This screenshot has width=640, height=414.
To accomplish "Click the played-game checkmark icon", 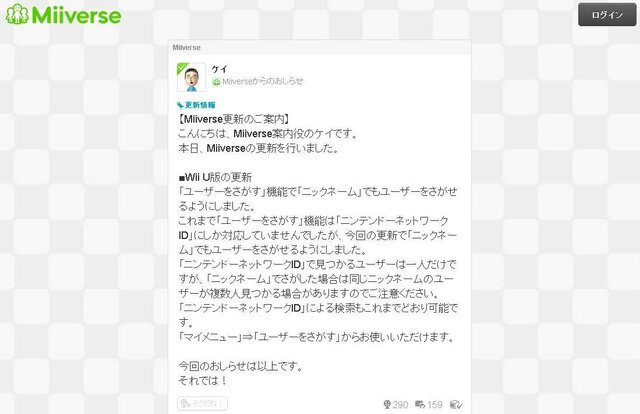I will (x=456, y=405).
